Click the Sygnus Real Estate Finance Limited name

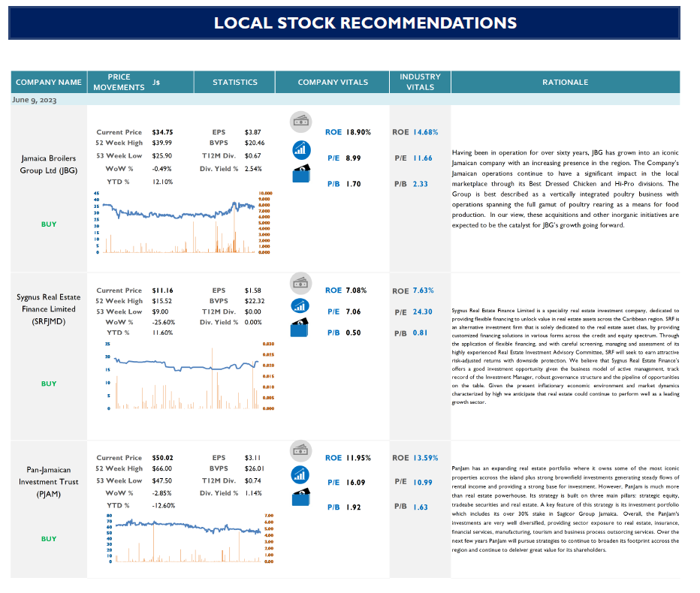point(49,309)
